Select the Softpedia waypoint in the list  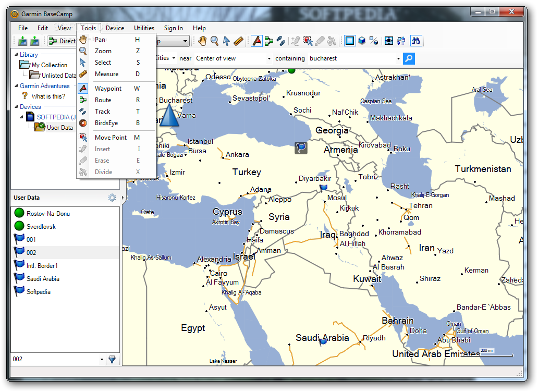coord(65,292)
